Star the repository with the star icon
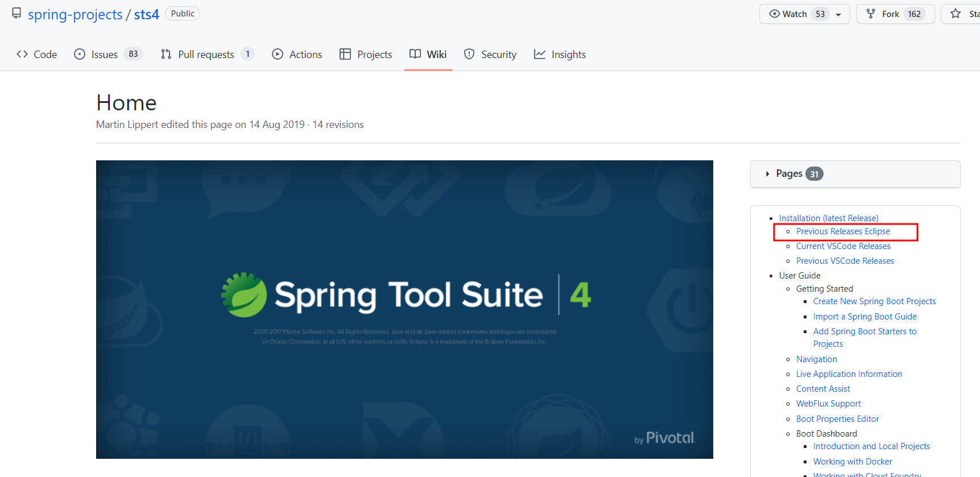The width and height of the screenshot is (980, 477). click(x=956, y=14)
